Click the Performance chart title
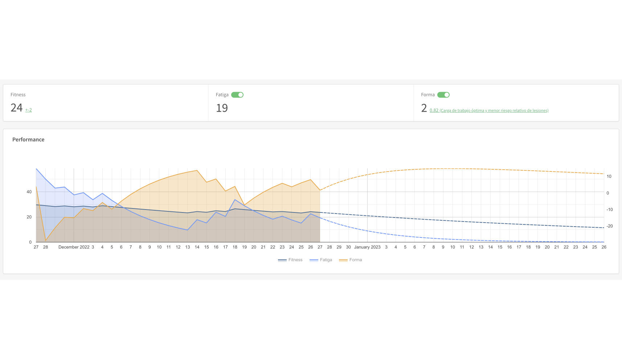This screenshot has height=364, width=622. coord(28,140)
